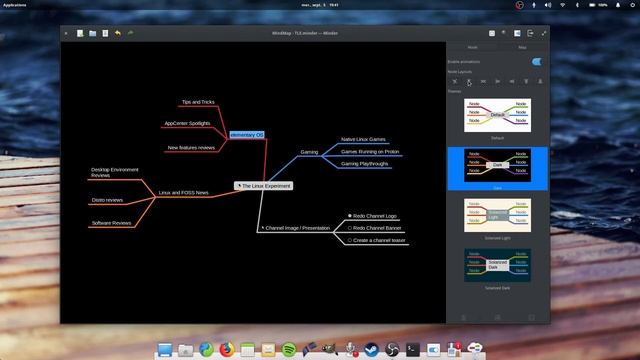
Task: Select the root node The Linux Experiment
Action: point(264,186)
